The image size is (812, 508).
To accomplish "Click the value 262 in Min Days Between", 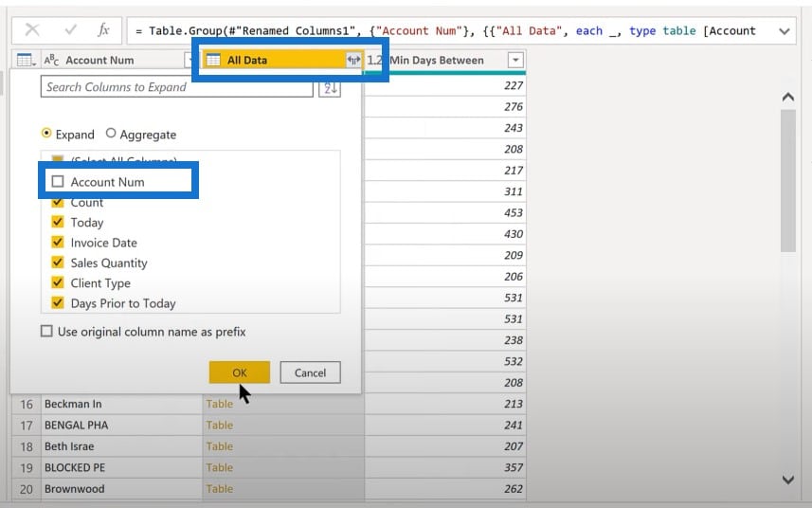I will point(514,489).
